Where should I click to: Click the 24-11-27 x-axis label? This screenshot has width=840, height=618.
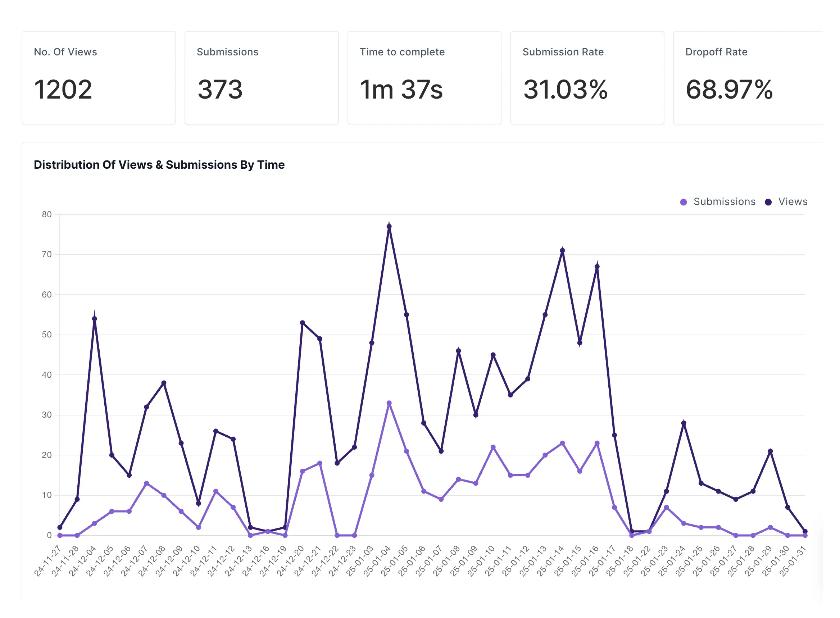coord(48,559)
